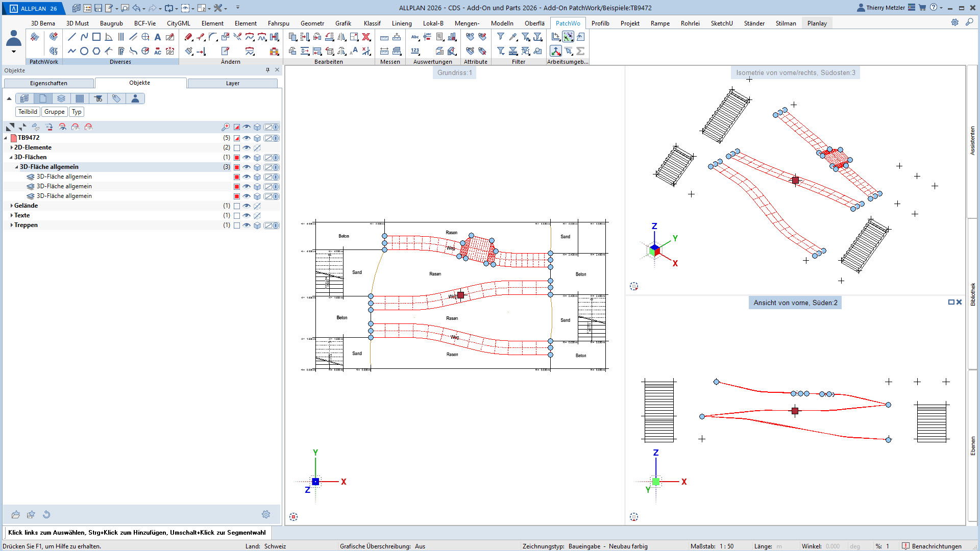Toggle visibility eye for Gelände

[247, 206]
